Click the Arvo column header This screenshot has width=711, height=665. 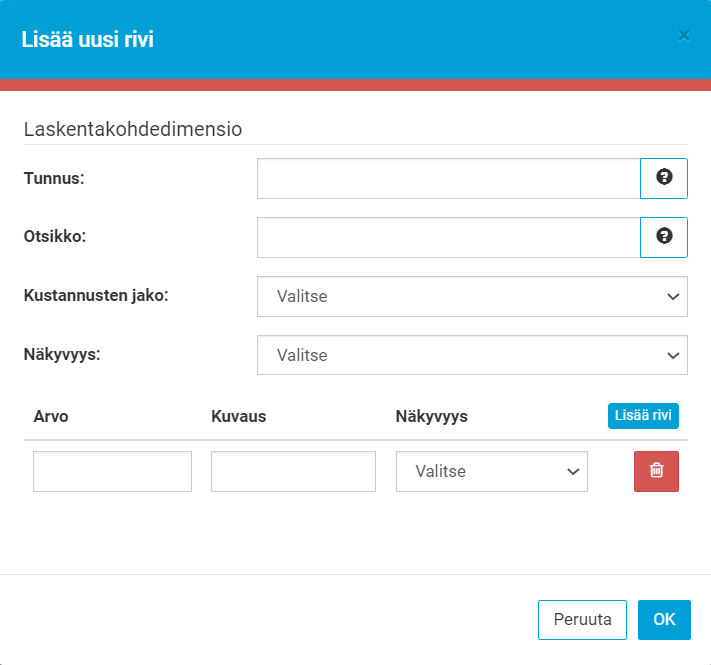(x=51, y=416)
